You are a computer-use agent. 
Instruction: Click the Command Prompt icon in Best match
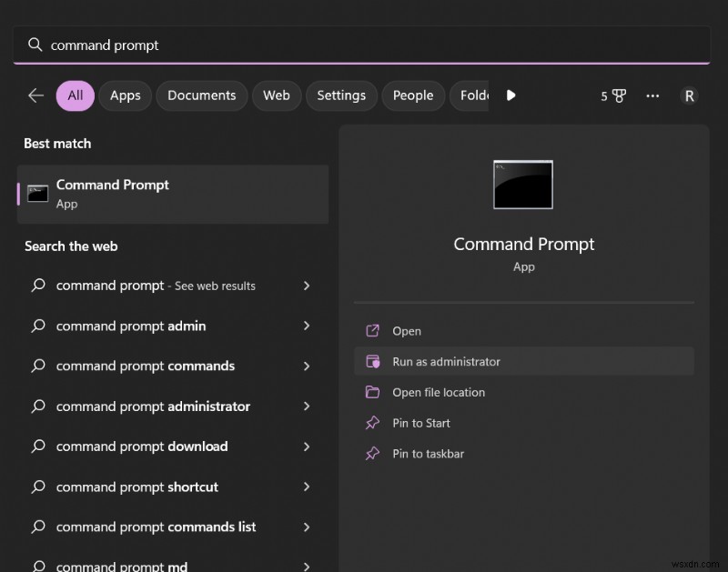pyautogui.click(x=37, y=194)
